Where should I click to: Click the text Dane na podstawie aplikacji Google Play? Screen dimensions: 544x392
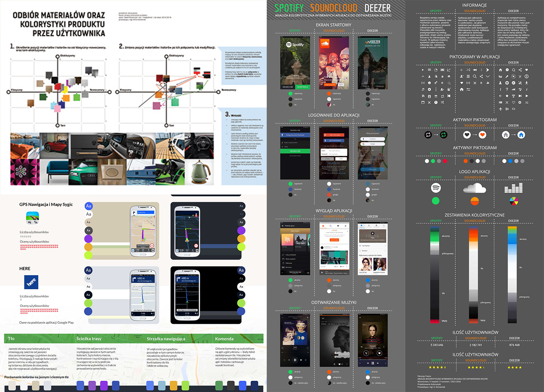click(47, 322)
